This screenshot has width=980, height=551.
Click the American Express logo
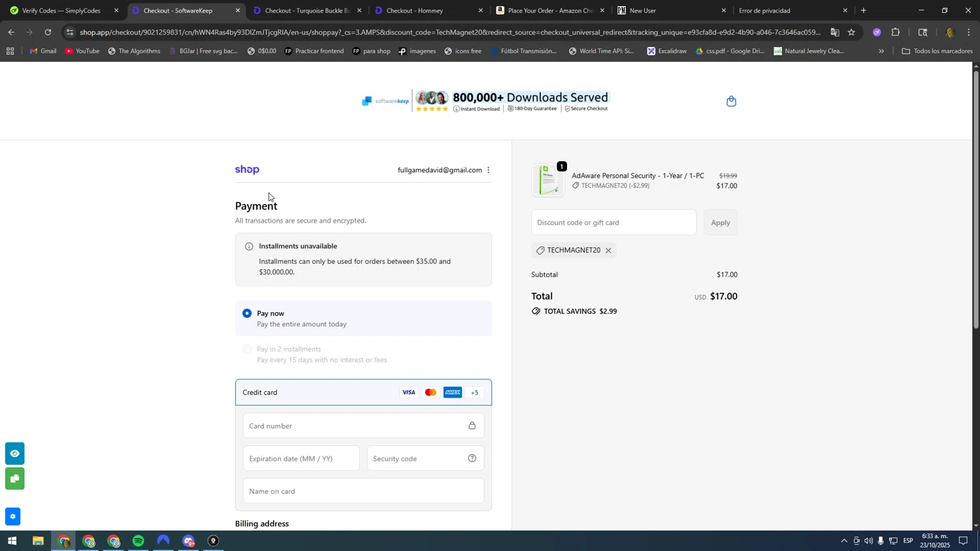click(x=453, y=392)
